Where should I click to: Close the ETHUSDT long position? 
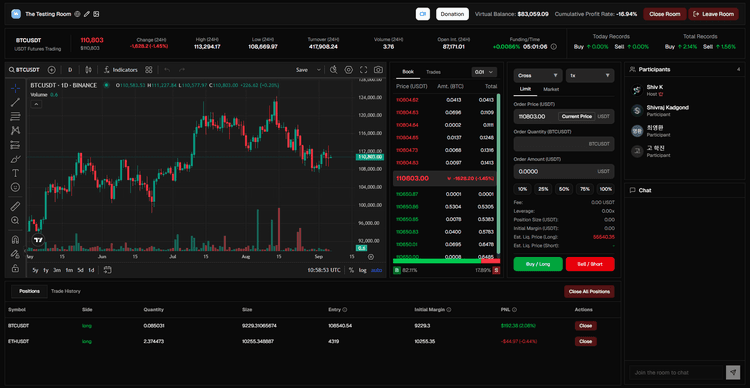(x=585, y=341)
